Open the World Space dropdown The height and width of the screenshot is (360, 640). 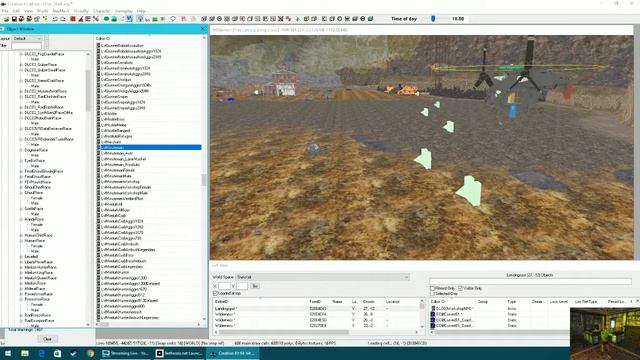[x=322, y=277]
